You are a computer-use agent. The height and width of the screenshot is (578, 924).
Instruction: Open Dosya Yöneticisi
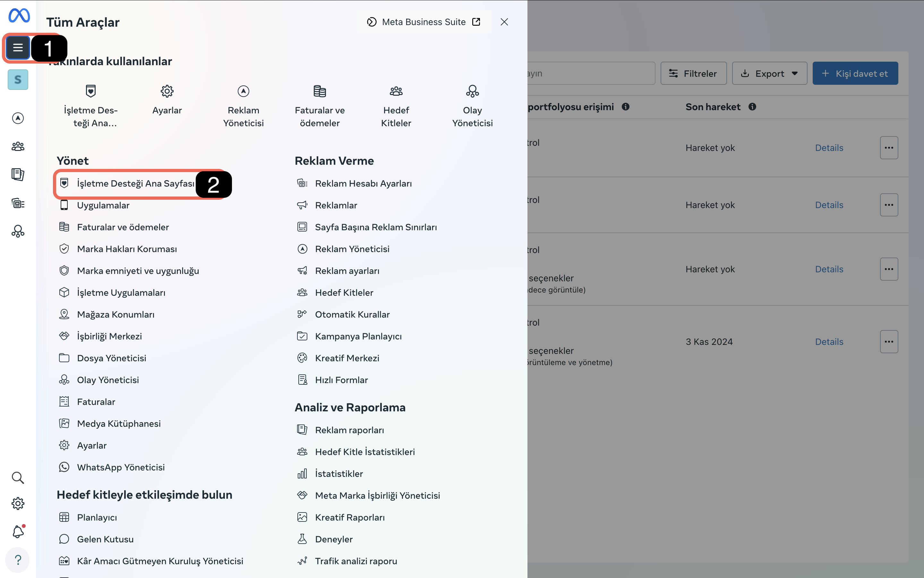coord(103,358)
